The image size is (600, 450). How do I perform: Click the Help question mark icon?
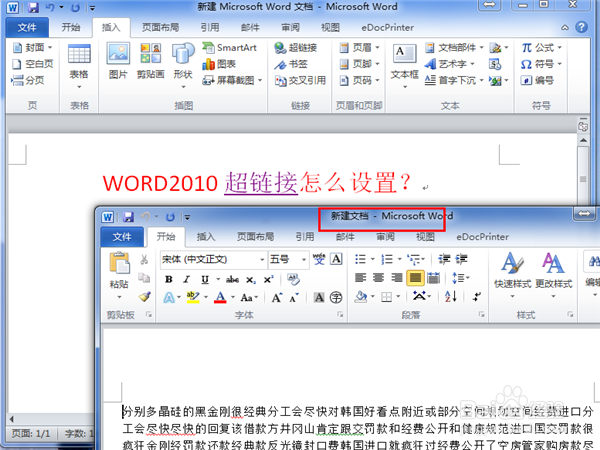point(582,27)
